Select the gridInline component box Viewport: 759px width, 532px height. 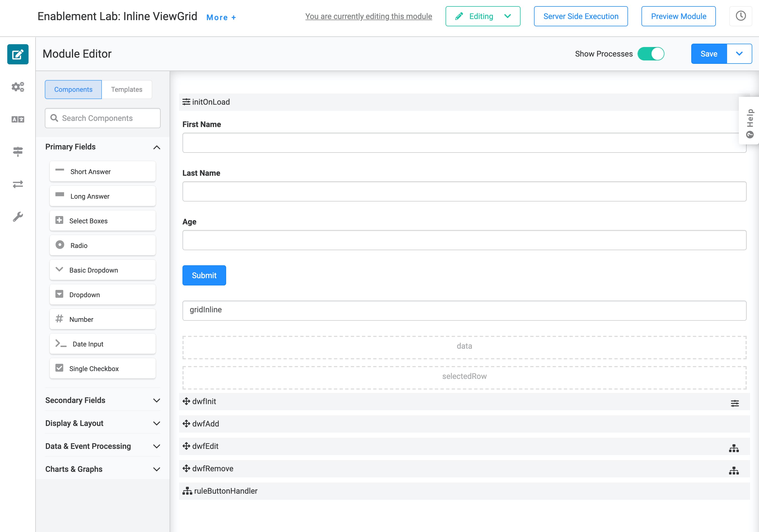click(x=465, y=310)
